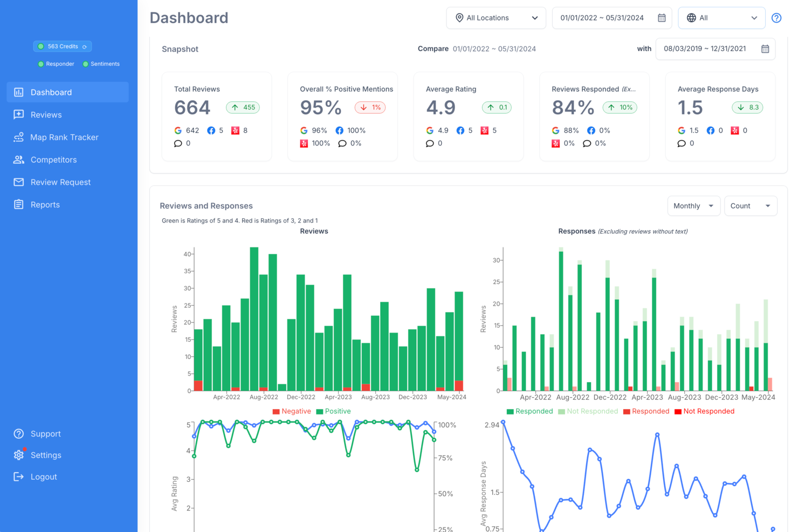Click the Snapshot section heading
Viewport: 798px width, 532px height.
(180, 49)
